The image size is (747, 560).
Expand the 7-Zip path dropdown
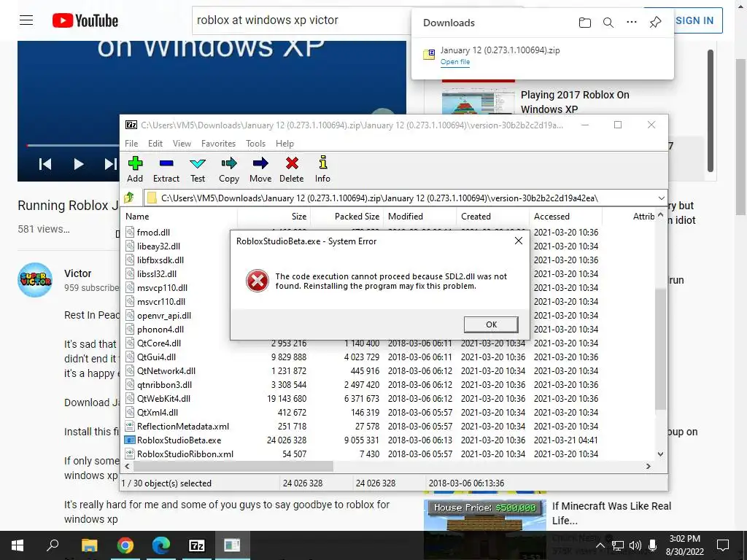(661, 198)
